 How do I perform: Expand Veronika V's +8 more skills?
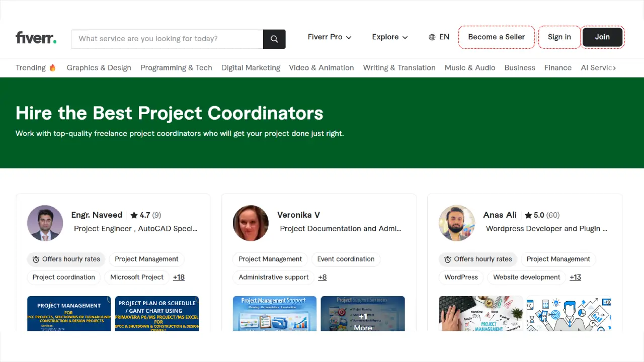[323, 277]
